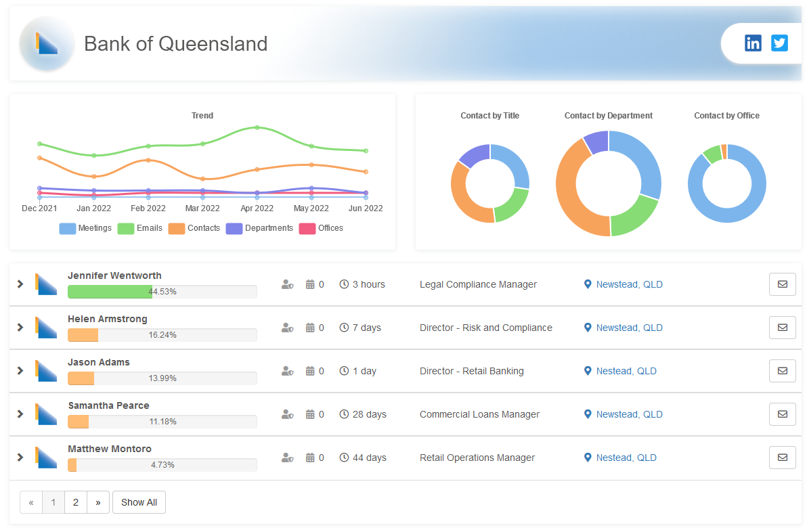Go to page 1 of contacts

coord(53,502)
